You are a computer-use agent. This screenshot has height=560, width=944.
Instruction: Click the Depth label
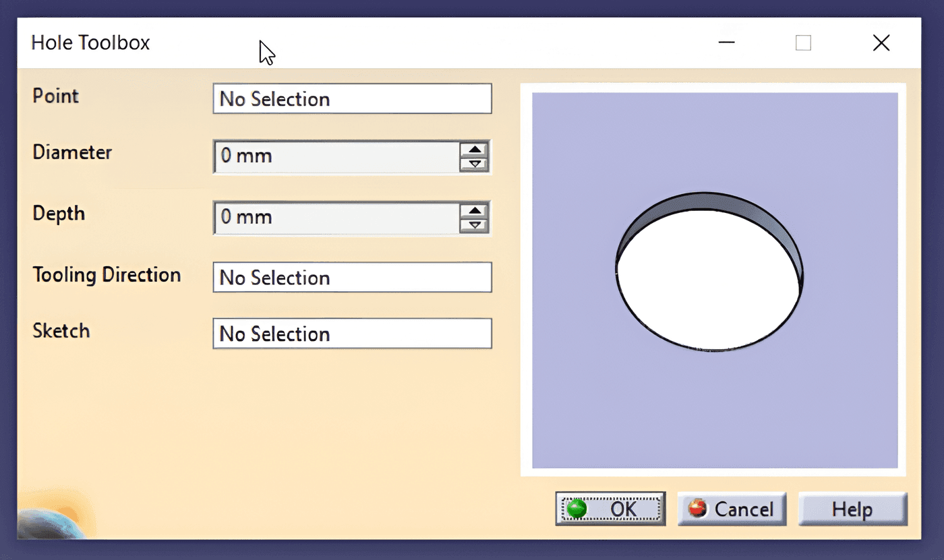(59, 214)
